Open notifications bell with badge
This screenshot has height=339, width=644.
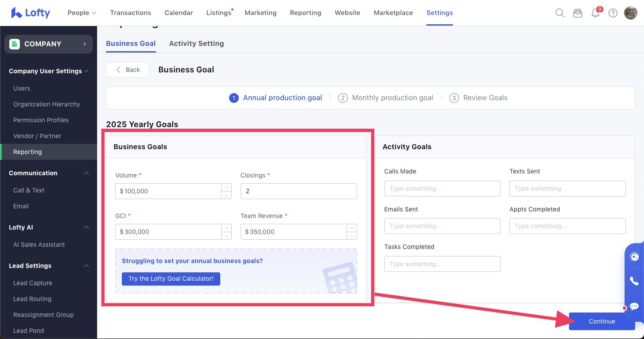pyautogui.click(x=595, y=13)
